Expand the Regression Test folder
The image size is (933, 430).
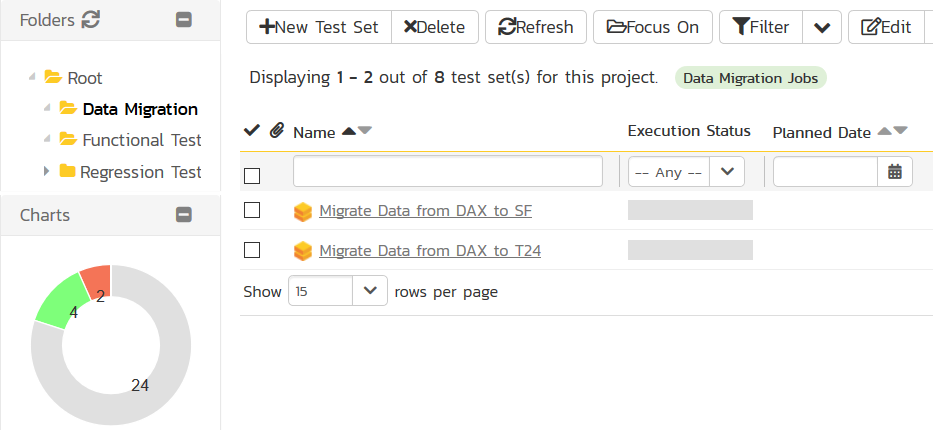[47, 172]
